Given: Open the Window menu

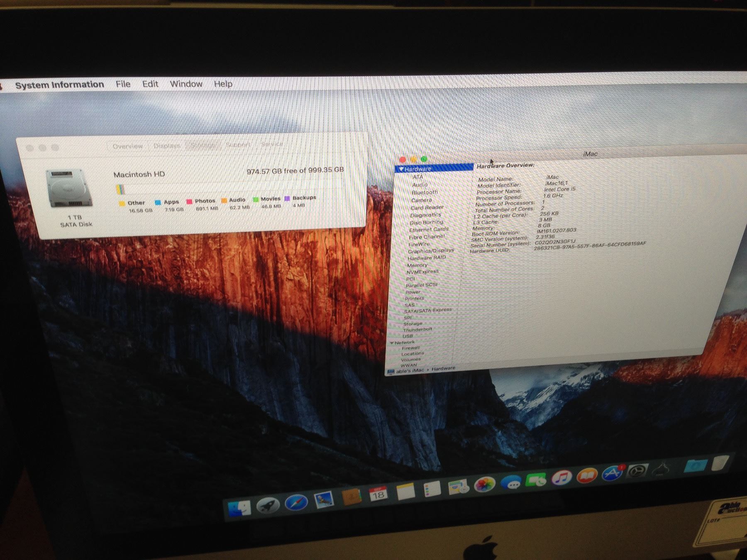Looking at the screenshot, I should (186, 84).
